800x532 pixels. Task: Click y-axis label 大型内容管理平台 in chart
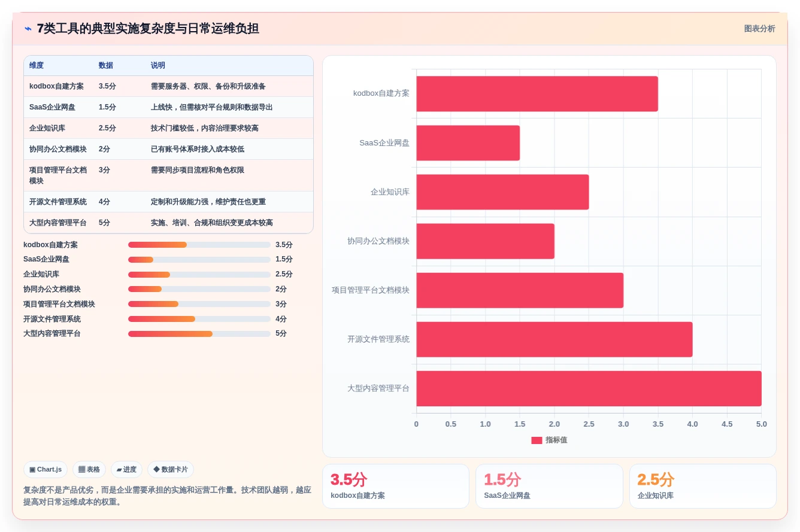click(x=378, y=388)
